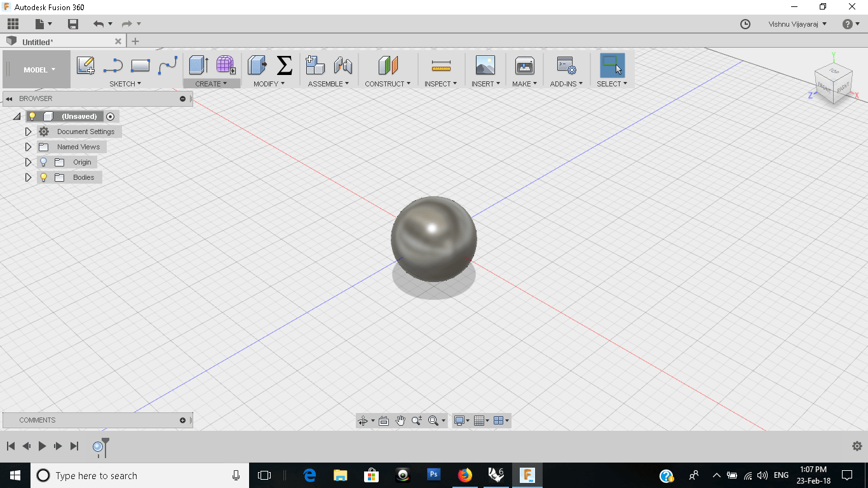
Task: Open the SKETCH dropdown menu
Action: [x=125, y=84]
